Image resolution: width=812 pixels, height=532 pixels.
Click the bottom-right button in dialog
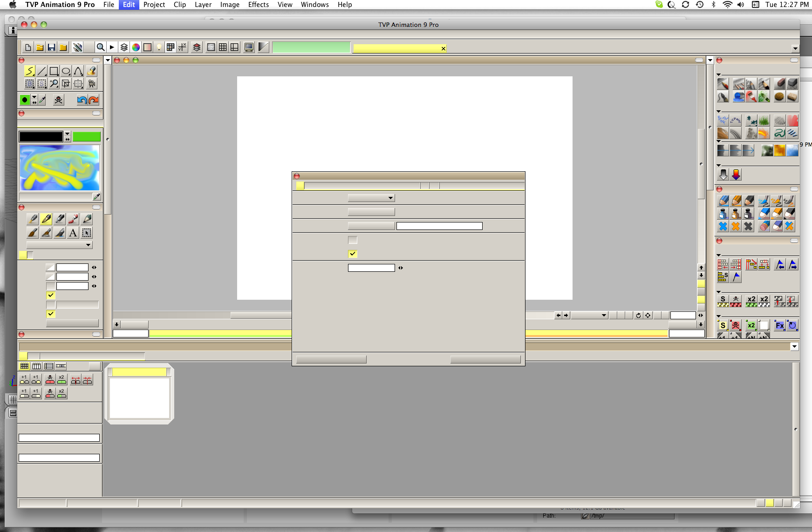coord(485,359)
